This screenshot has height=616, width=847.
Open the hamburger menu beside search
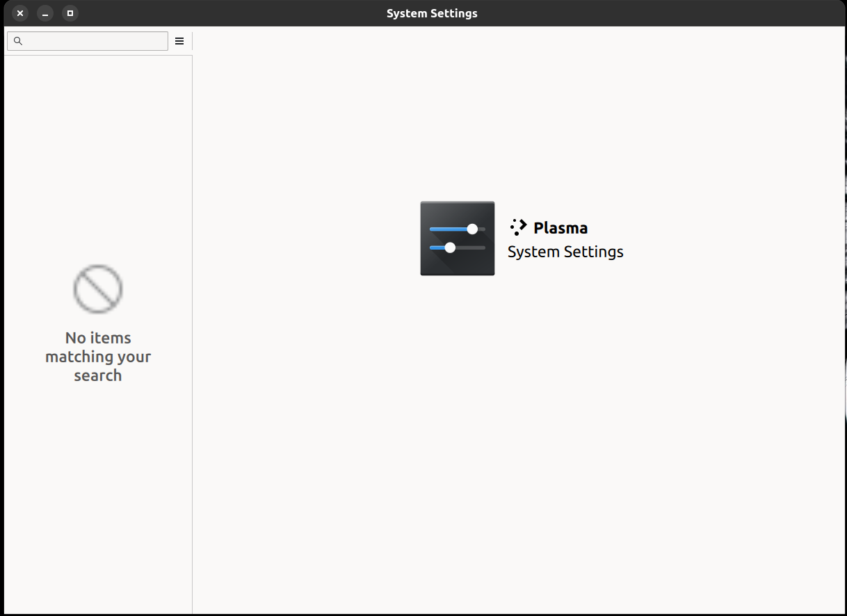179,41
